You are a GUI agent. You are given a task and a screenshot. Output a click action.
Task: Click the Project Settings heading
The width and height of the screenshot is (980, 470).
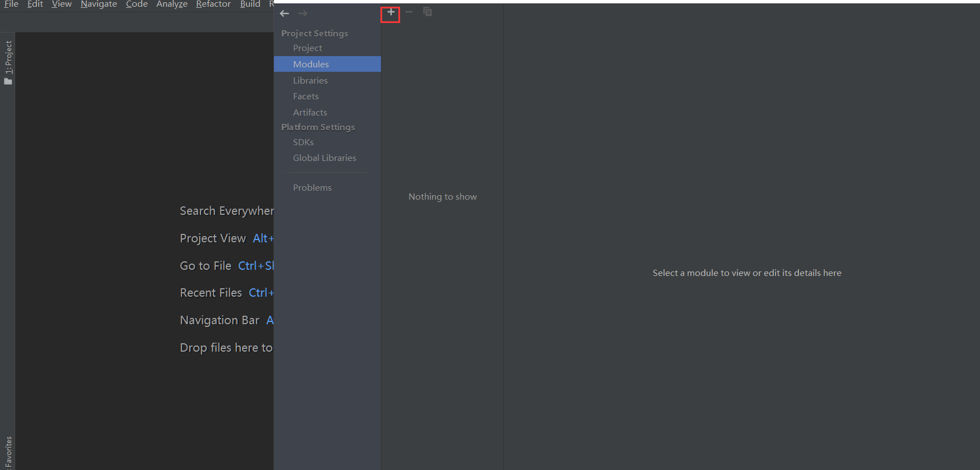(x=315, y=34)
